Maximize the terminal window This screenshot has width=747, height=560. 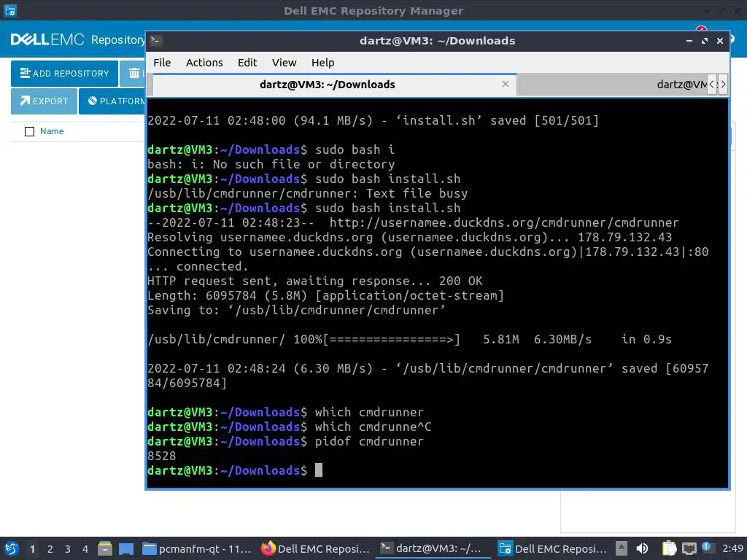(705, 41)
